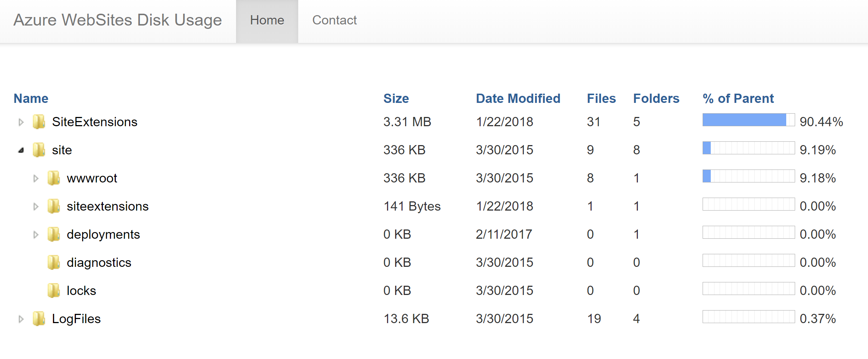Click the 2/11/2017 date value
Image resolution: width=868 pixels, height=359 pixels.
point(504,234)
